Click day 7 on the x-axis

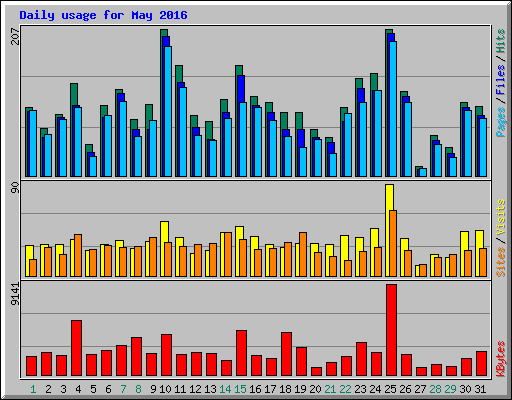pos(123,389)
